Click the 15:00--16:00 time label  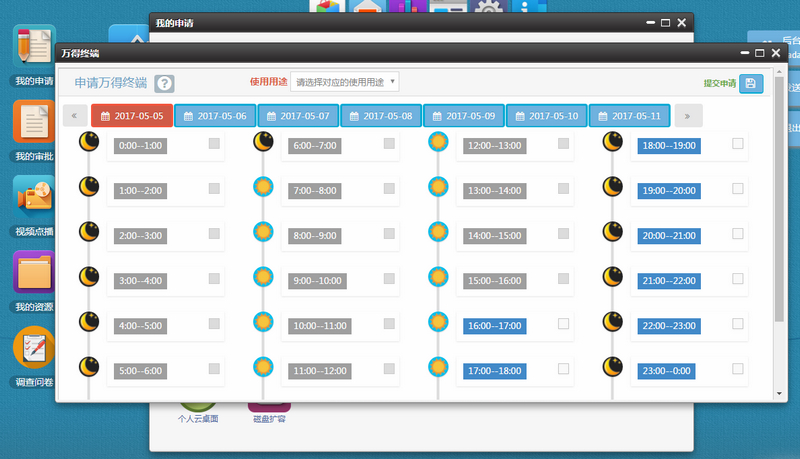494,281
